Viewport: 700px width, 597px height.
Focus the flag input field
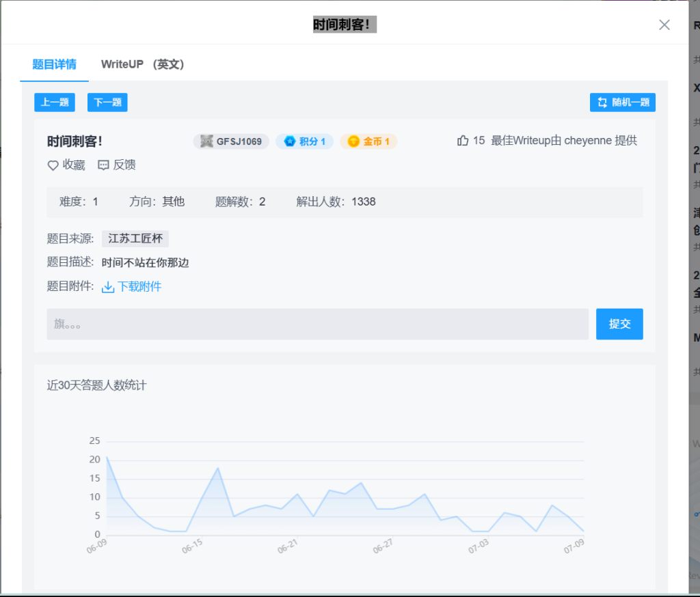317,324
